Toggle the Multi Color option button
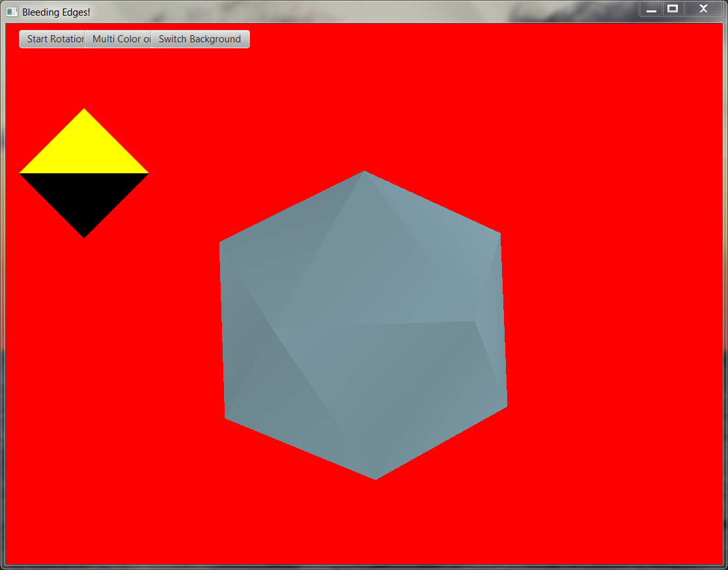 tap(119, 39)
